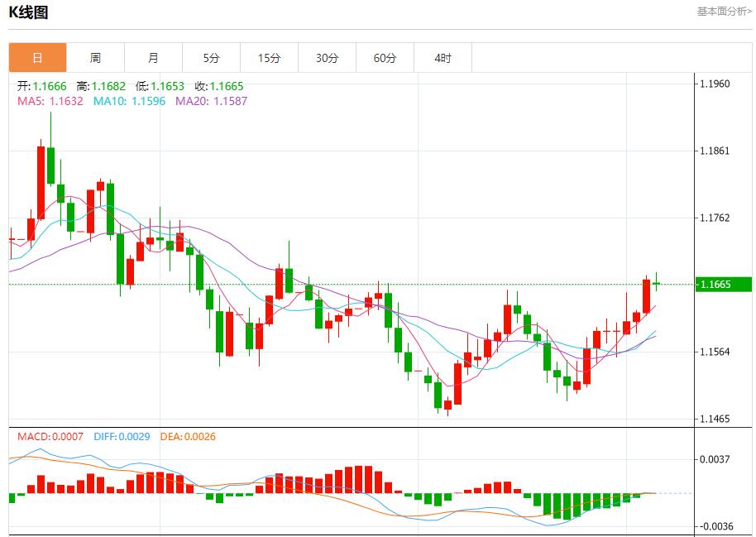Open the 基本面分析 link
The image size is (756, 537).
coord(724,12)
